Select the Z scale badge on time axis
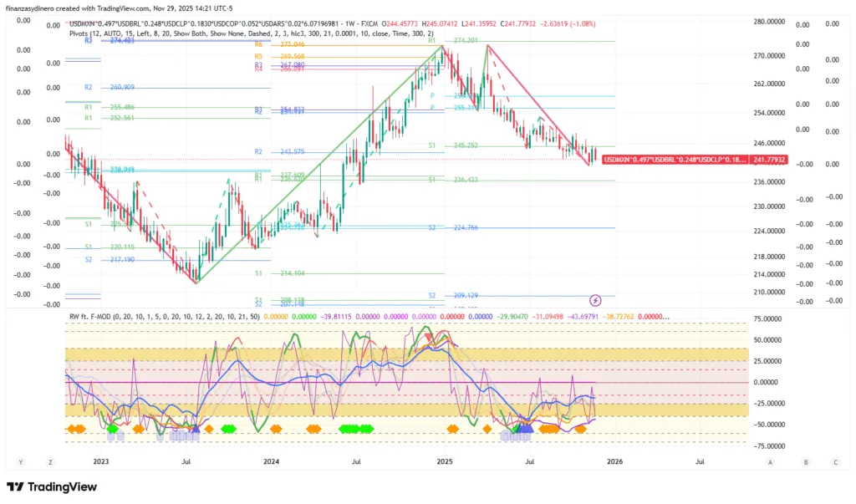 [x=51, y=461]
